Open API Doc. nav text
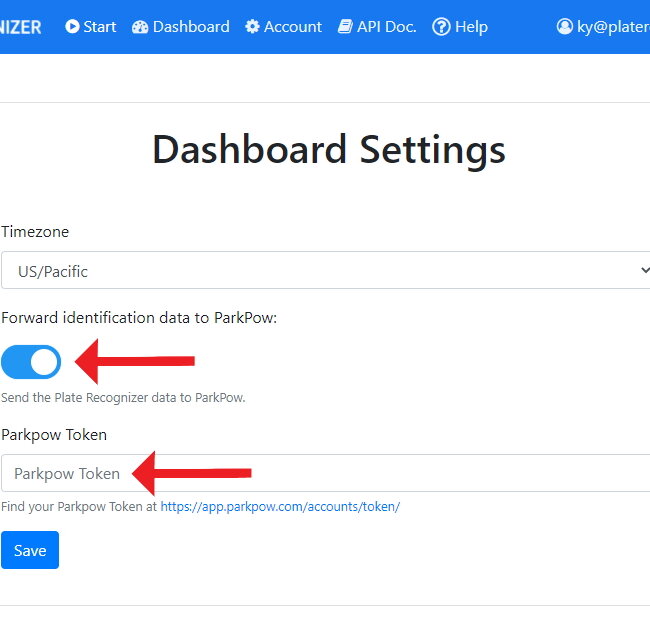 [386, 27]
